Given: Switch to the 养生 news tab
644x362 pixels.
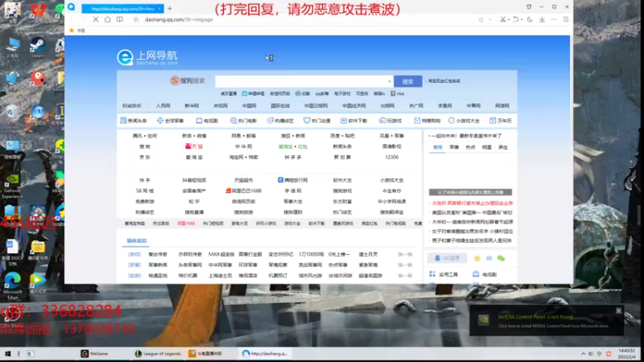Looking at the screenshot, I should coord(503,147).
